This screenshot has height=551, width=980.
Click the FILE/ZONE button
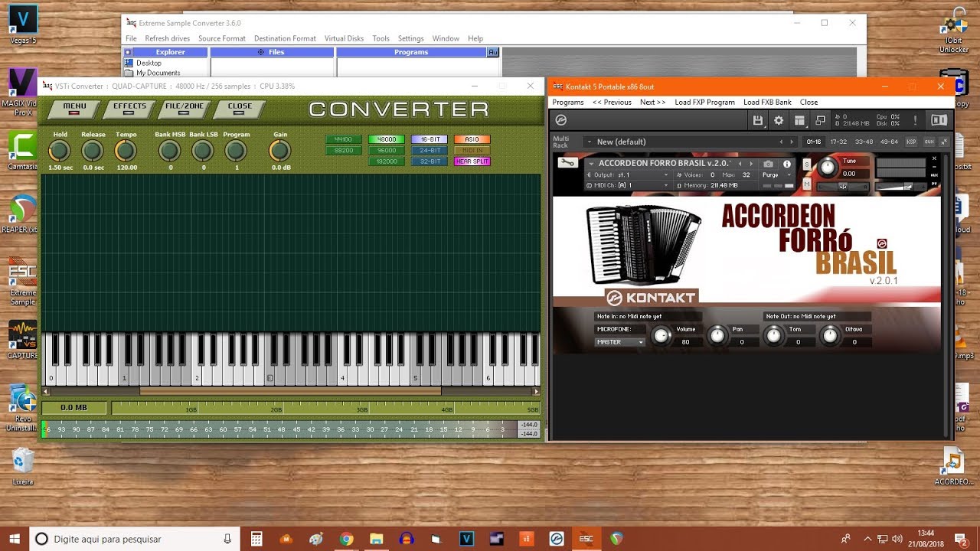pos(184,109)
